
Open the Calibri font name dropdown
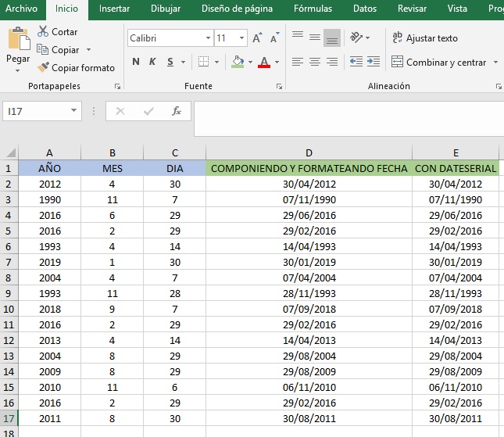coord(208,38)
